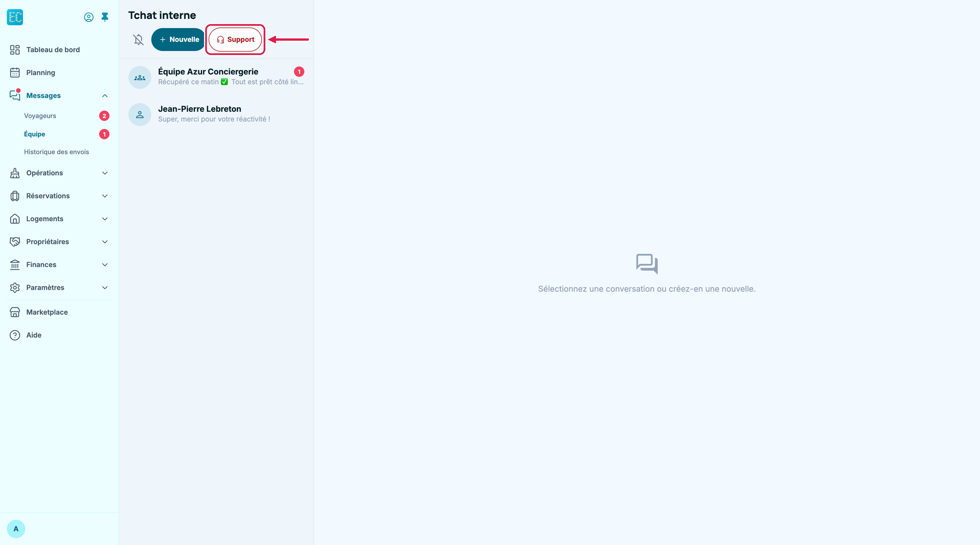Open the Support chat button
Viewport: 980px width, 545px height.
(235, 40)
